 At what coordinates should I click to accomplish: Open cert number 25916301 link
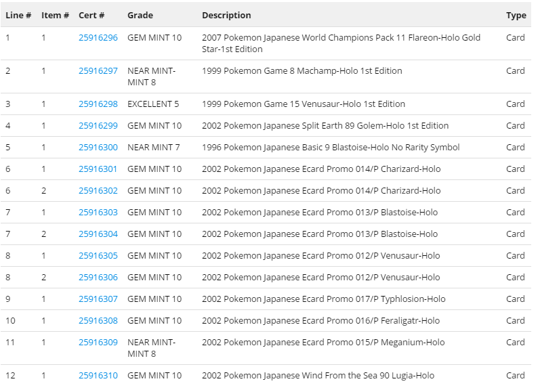pyautogui.click(x=98, y=169)
